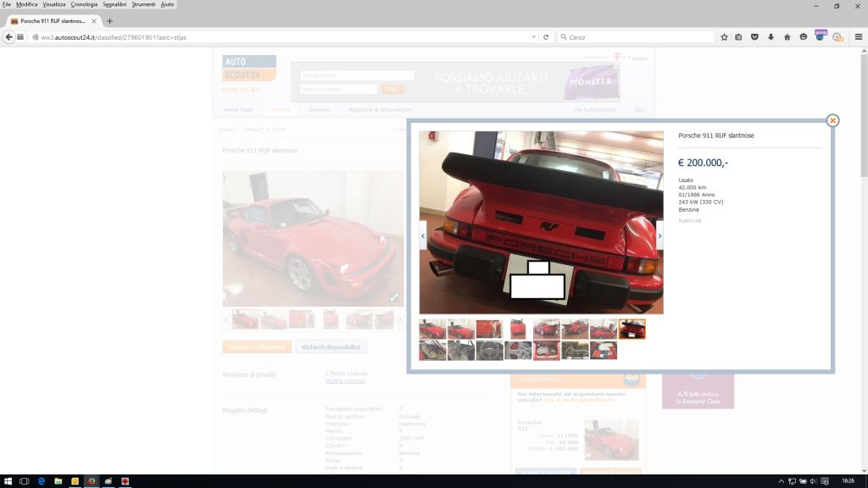Image resolution: width=868 pixels, height=488 pixels.
Task: Open File Explorer from taskbar
Action: tap(58, 481)
